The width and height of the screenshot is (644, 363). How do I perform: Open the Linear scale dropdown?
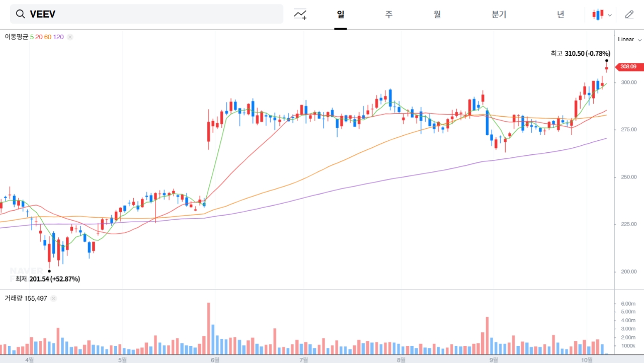[x=629, y=39]
